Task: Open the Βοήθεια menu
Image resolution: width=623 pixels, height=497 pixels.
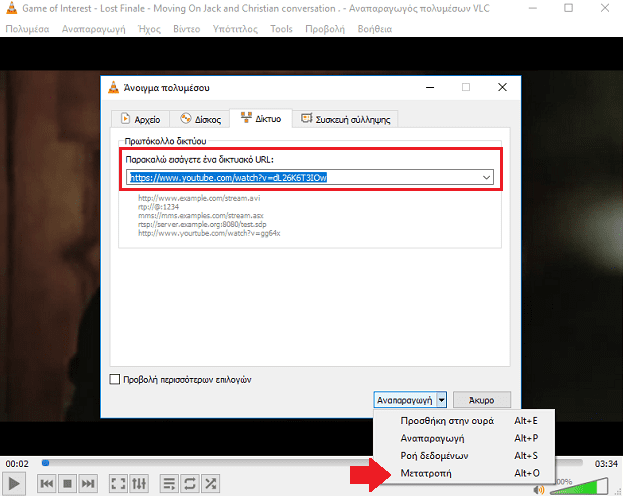Action: 375,29
